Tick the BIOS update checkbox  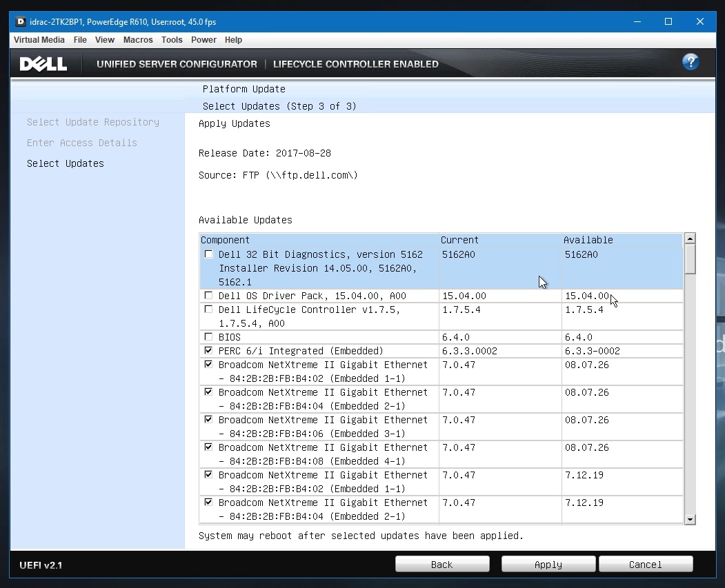click(x=208, y=336)
